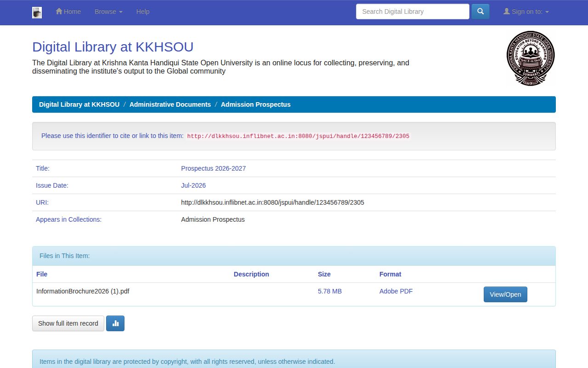Image resolution: width=588 pixels, height=368 pixels.
Task: Click the Issue Date: field label
Action: [52, 185]
